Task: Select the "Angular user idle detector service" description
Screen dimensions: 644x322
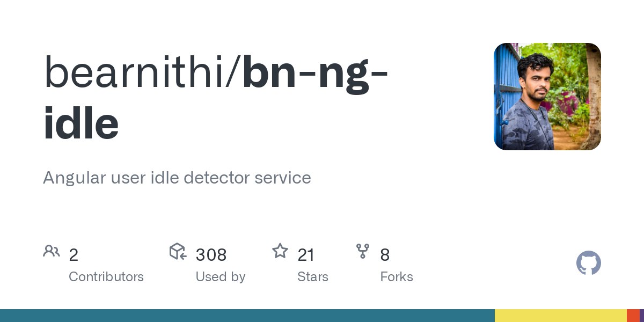Action: 177,178
